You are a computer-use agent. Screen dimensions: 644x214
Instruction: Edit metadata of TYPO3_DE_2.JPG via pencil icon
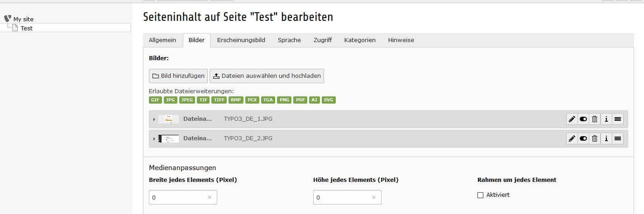(x=572, y=138)
